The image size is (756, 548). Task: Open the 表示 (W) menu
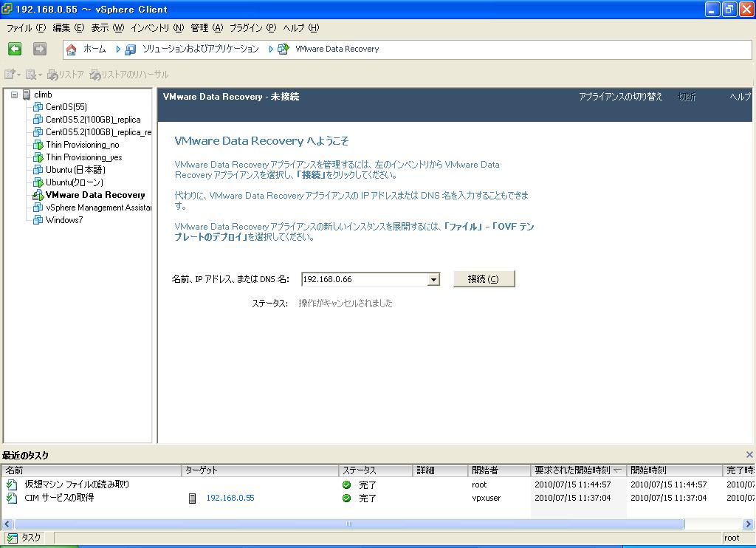pyautogui.click(x=108, y=28)
